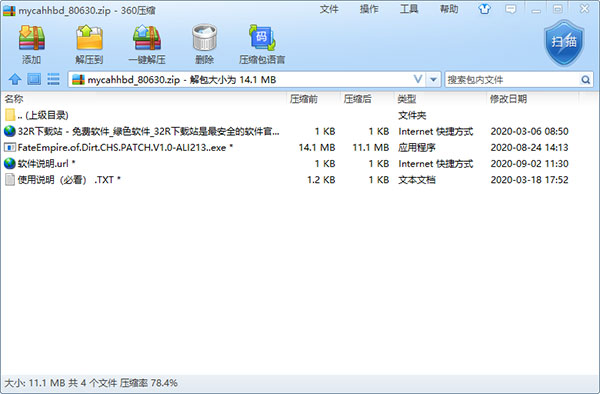Screen dimensions: 600x394
Task: Click the date 2020-03-06 08:50
Action: click(530, 131)
